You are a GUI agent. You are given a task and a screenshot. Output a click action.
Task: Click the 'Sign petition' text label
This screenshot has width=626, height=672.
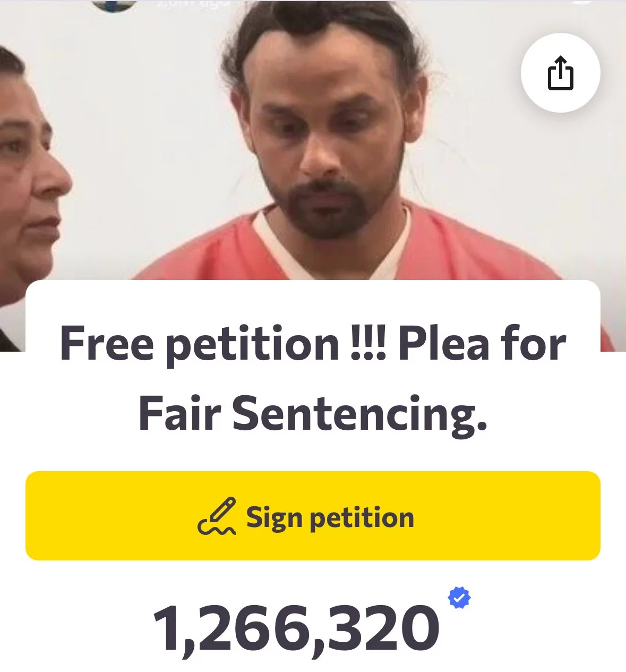pyautogui.click(x=330, y=517)
